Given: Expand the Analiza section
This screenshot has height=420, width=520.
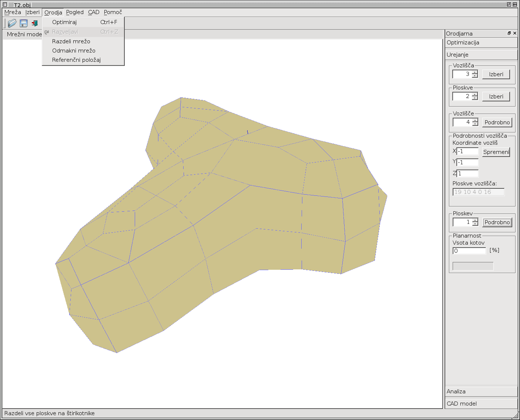Looking at the screenshot, I should [x=481, y=392].
